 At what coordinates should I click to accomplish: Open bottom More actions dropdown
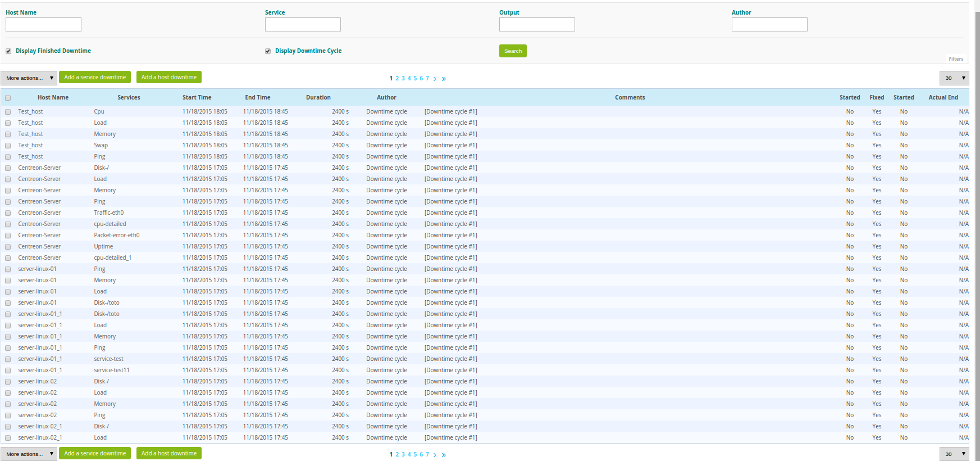point(29,454)
